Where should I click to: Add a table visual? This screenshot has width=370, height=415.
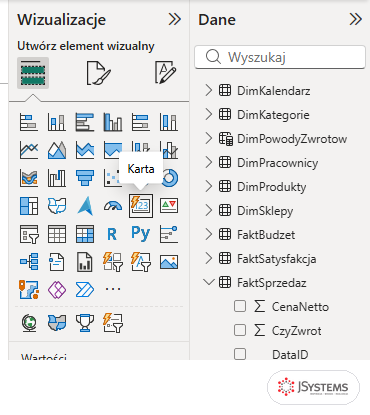pos(57,234)
